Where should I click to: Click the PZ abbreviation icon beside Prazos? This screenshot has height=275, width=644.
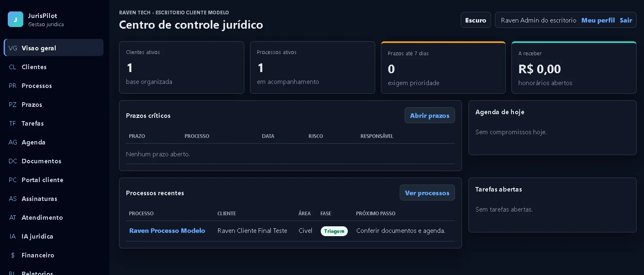[13, 104]
